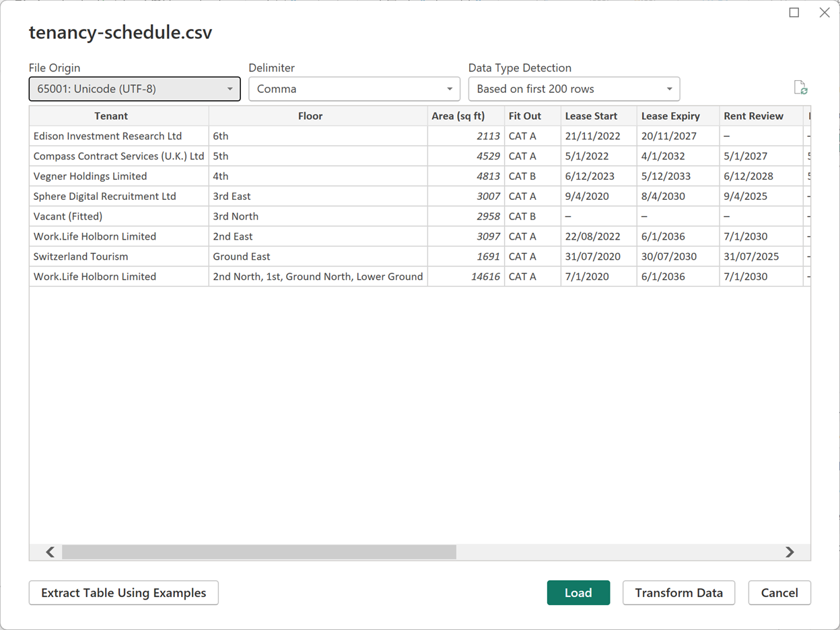Click lease expiry date 30/07/2030
Image resolution: width=840 pixels, height=630 pixels.
coord(678,256)
